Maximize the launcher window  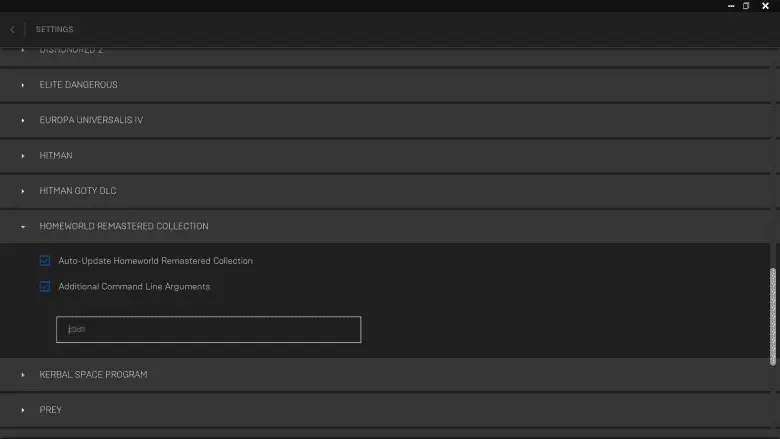click(x=746, y=6)
